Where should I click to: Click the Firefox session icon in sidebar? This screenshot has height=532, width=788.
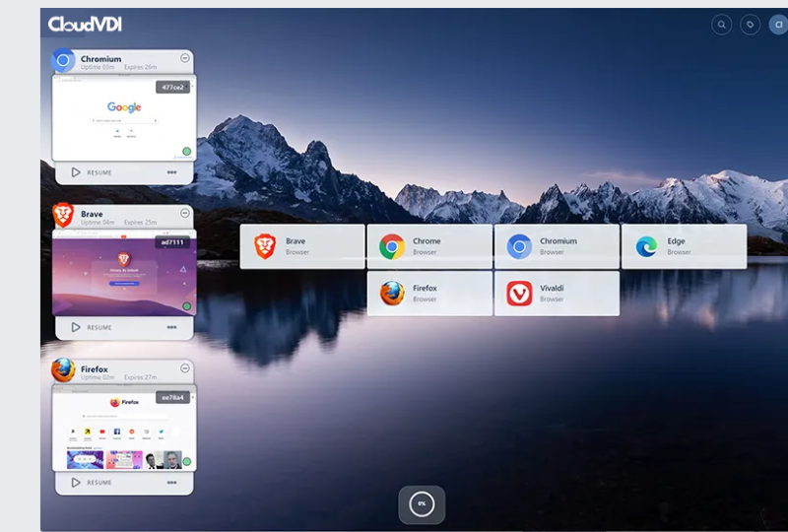pos(63,370)
